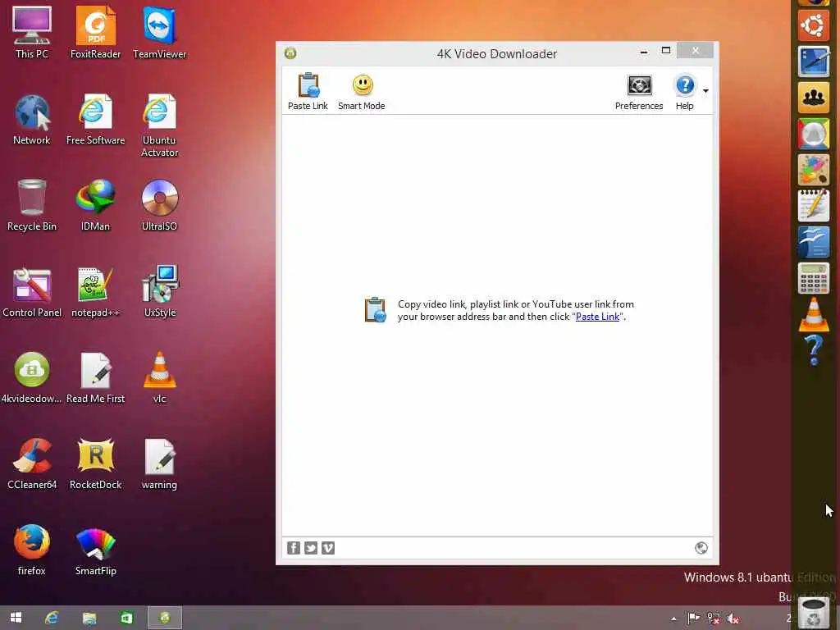Select the UxStyle desktop shortcut
This screenshot has width=840, height=630.
[160, 291]
